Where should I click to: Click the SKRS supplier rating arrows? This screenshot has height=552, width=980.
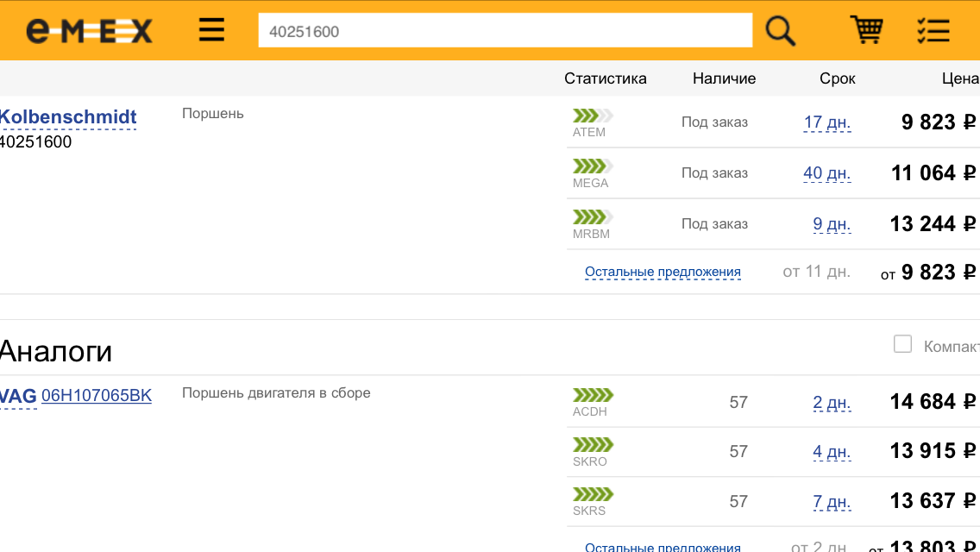[x=593, y=494]
